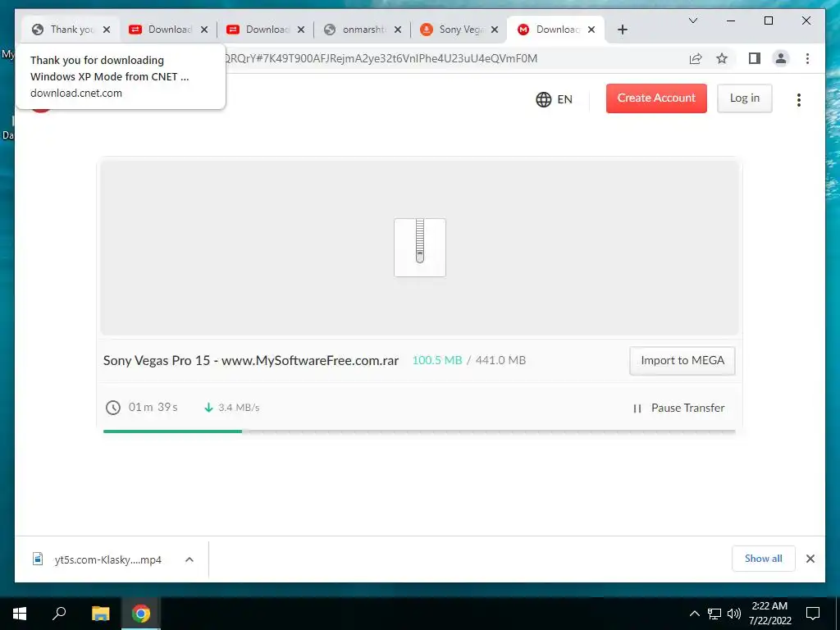Switch to the 'Thank you' CNET tab

coord(71,30)
